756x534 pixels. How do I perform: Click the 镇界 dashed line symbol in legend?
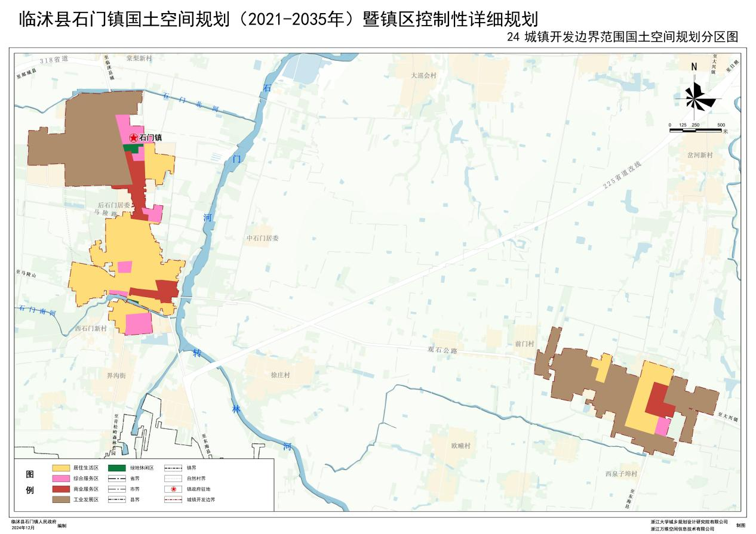[173, 468]
